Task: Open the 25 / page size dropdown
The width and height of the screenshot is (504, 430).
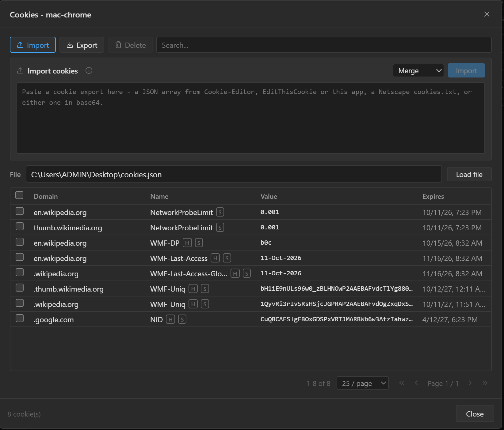Action: click(363, 383)
